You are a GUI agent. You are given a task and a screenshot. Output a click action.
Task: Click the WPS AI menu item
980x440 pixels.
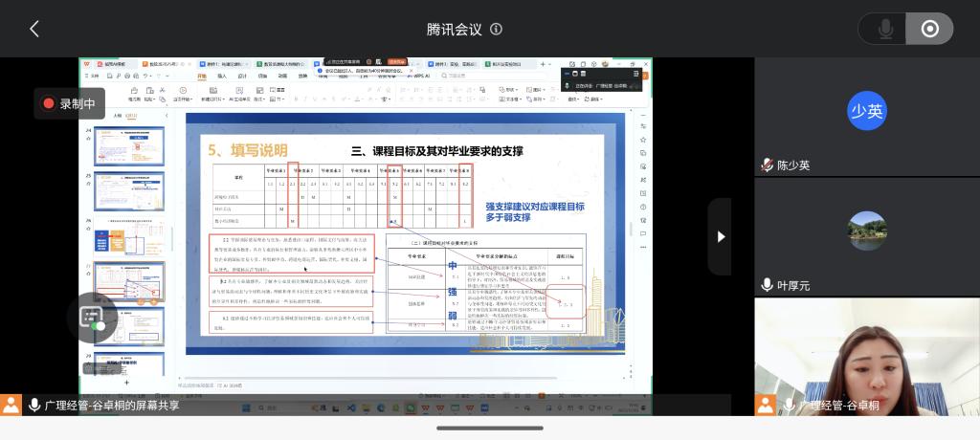click(420, 75)
